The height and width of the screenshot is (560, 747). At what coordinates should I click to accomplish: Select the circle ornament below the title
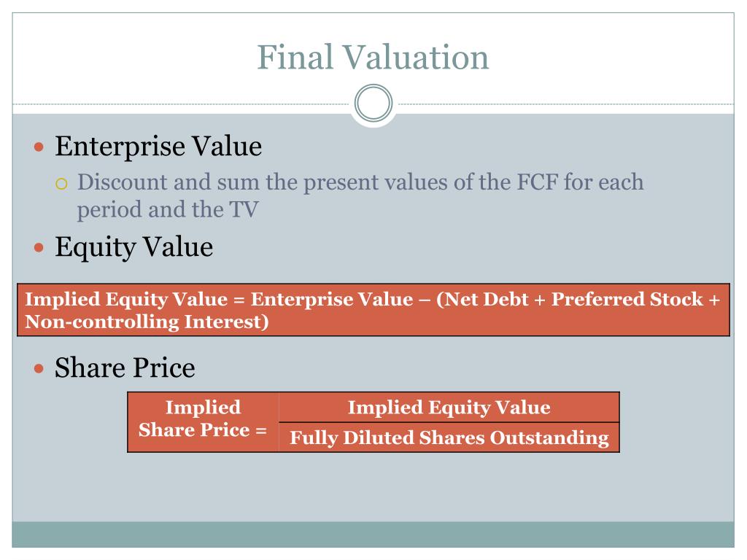pos(373,103)
